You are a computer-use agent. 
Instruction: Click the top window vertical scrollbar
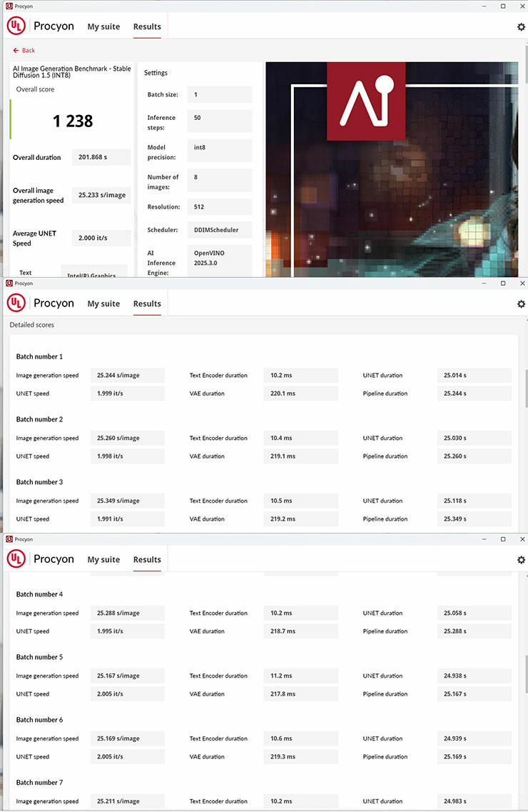[526, 65]
